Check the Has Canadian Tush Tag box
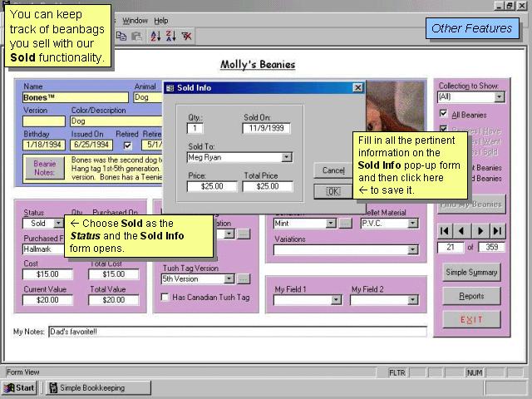 point(165,297)
